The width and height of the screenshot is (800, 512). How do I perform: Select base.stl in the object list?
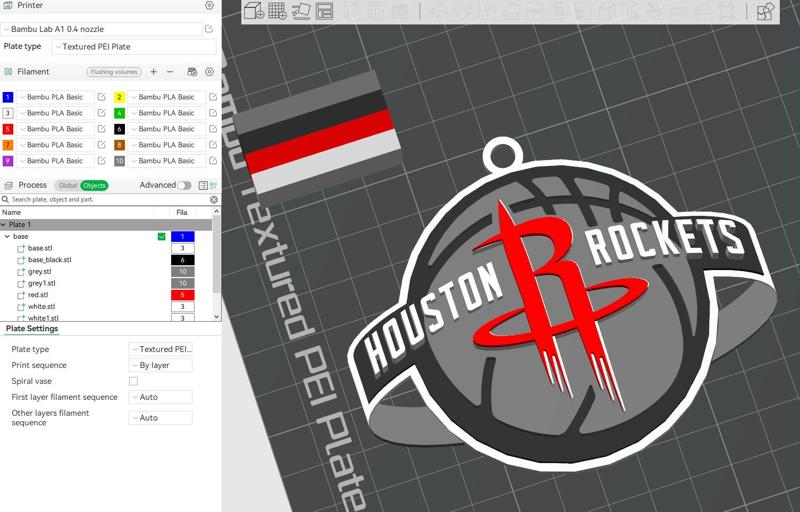click(40, 248)
